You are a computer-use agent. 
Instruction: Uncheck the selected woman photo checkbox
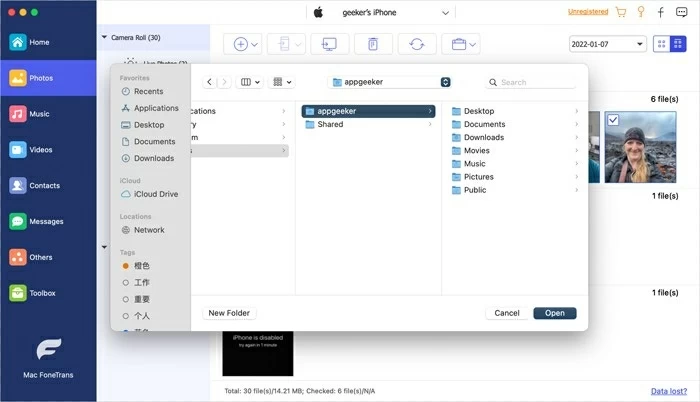(x=612, y=120)
